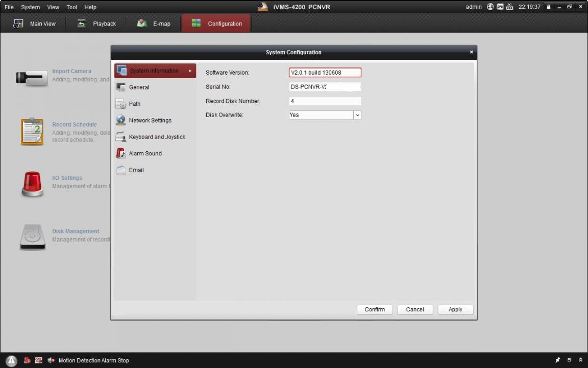Click the Serial No field
Image resolution: width=588 pixels, height=368 pixels.
tap(325, 87)
